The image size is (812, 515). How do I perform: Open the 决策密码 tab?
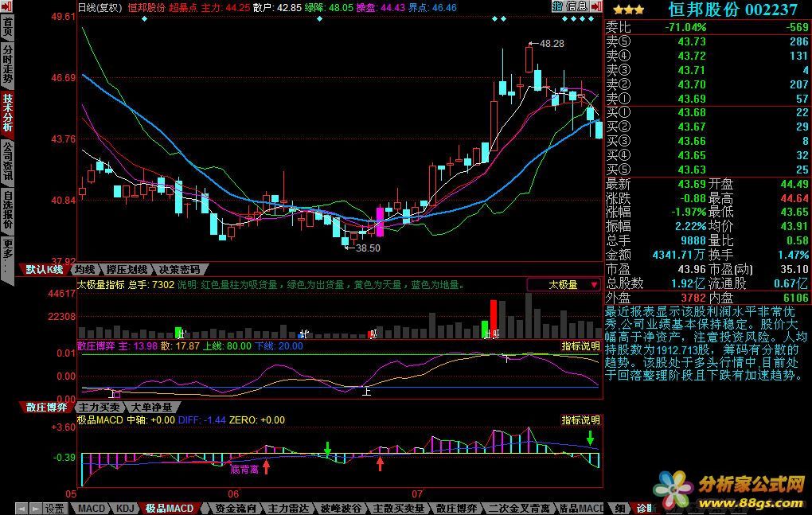click(180, 270)
